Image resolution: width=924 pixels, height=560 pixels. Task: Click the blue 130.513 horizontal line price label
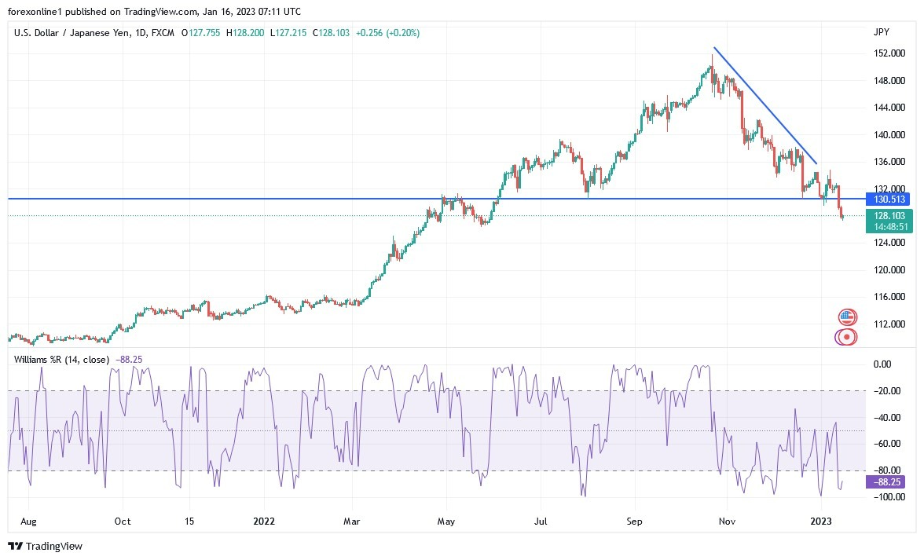[888, 199]
